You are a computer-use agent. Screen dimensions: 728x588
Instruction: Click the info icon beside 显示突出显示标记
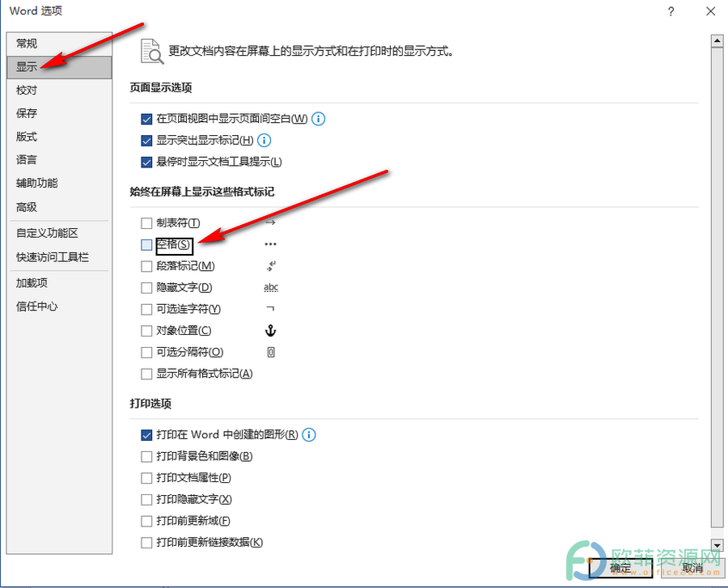265,140
